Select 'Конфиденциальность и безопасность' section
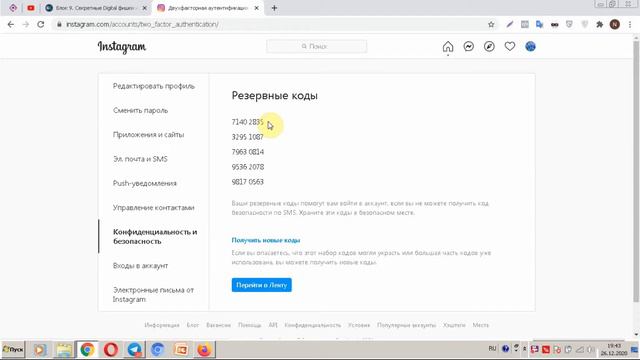This screenshot has width=640, height=360. pyautogui.click(x=155, y=237)
